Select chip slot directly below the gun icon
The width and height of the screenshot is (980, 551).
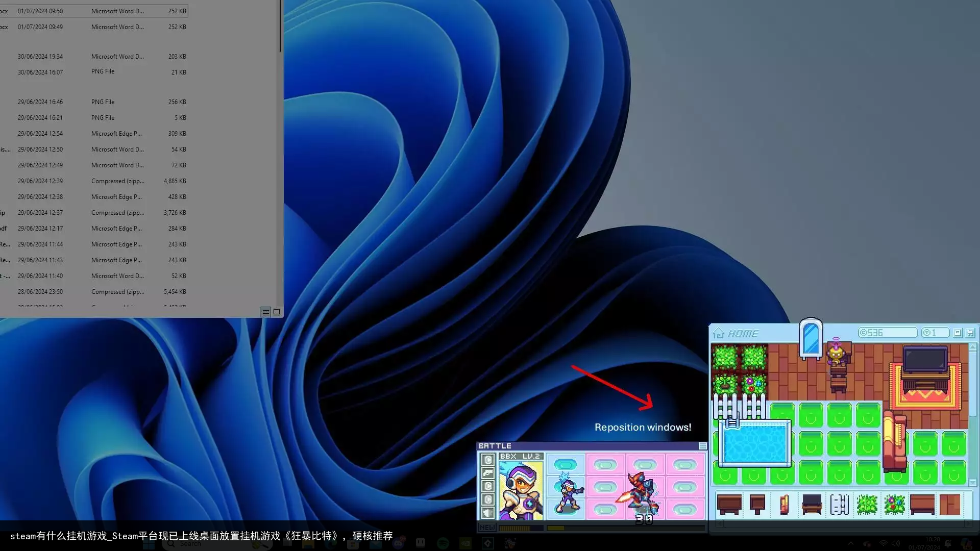[x=488, y=486]
